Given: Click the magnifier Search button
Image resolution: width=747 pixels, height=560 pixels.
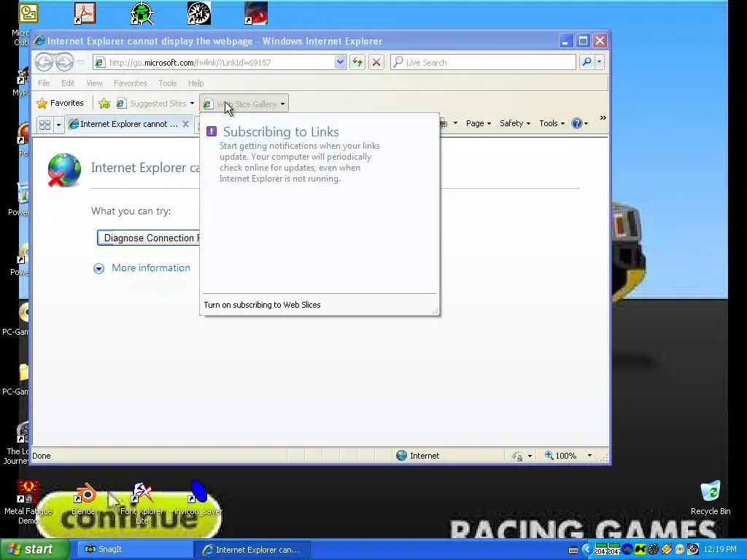Looking at the screenshot, I should click(587, 62).
